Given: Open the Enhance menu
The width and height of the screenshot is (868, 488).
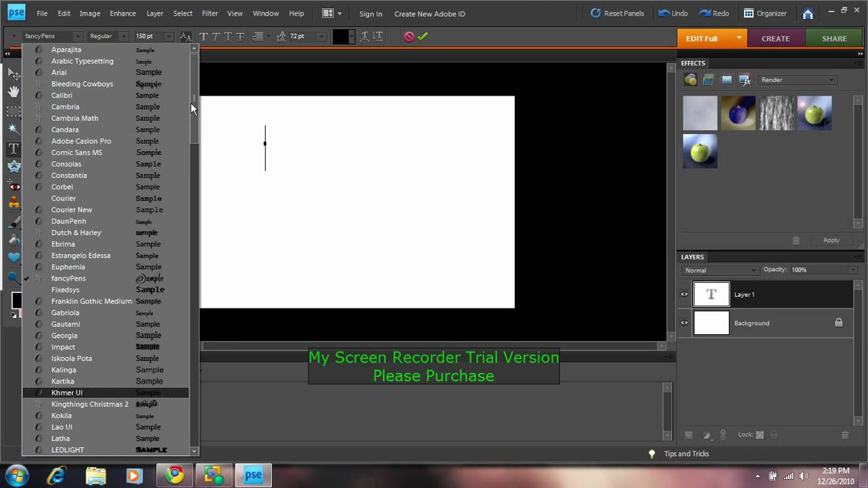Looking at the screenshot, I should tap(123, 14).
